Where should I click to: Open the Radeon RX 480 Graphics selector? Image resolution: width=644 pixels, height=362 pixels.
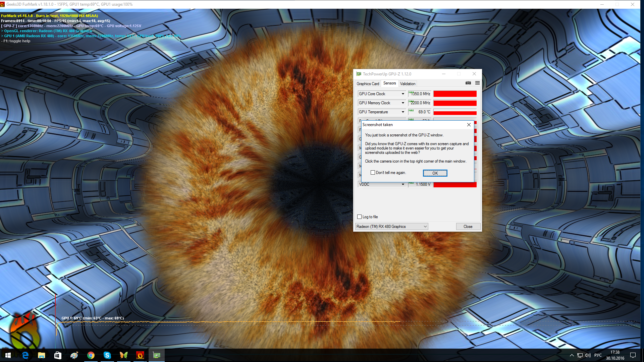pyautogui.click(x=391, y=227)
